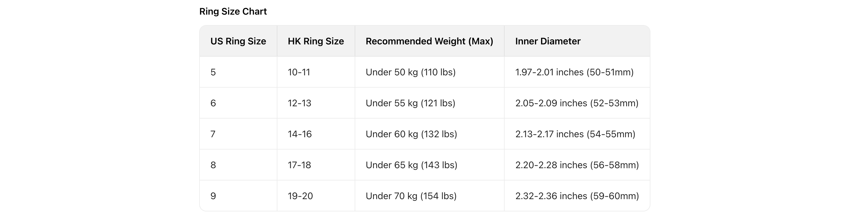
Task: Select the US ring size 8 cell
Action: tap(213, 165)
